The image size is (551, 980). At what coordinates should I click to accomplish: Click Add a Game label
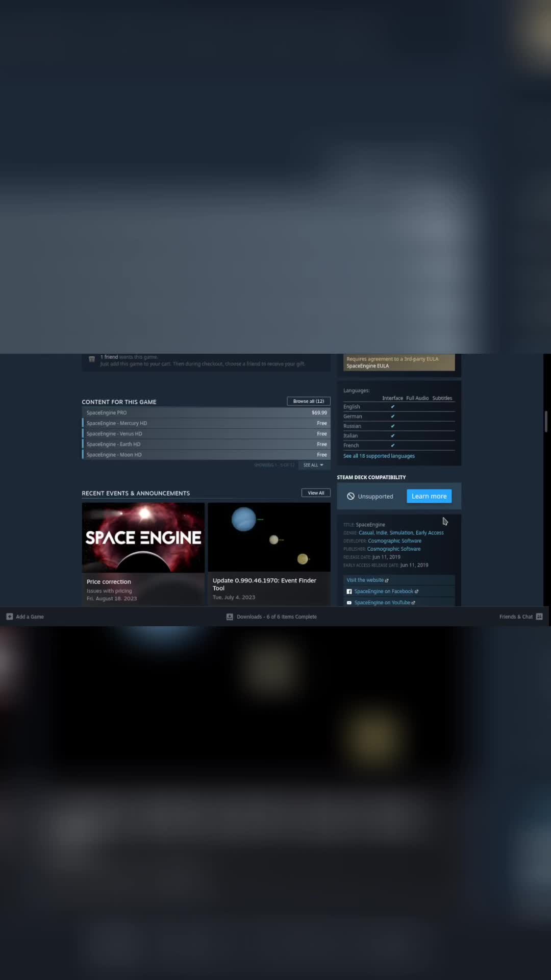tap(30, 617)
